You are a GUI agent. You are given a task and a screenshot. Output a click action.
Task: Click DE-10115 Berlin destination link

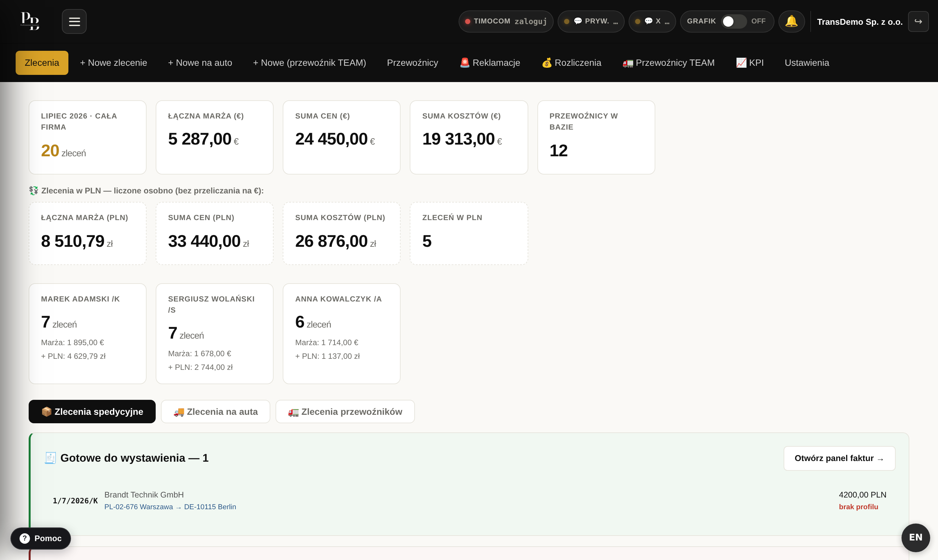click(x=210, y=507)
